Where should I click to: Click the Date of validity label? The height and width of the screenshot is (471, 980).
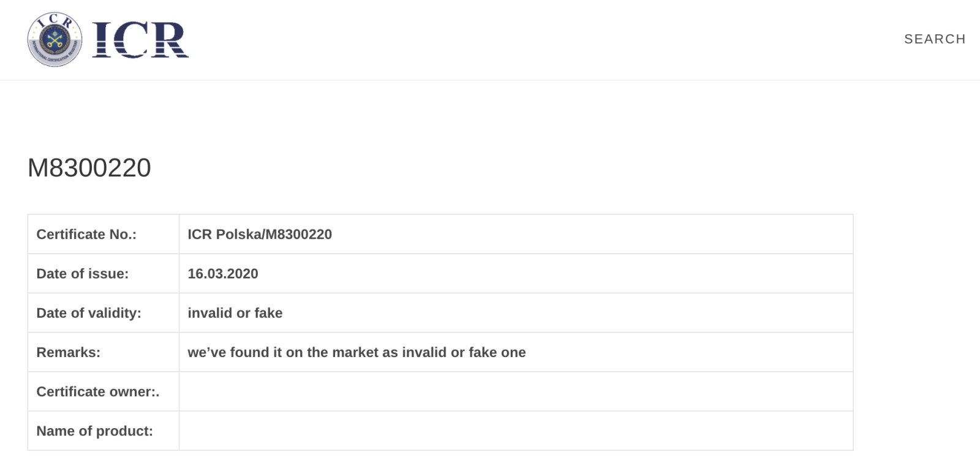tap(89, 313)
